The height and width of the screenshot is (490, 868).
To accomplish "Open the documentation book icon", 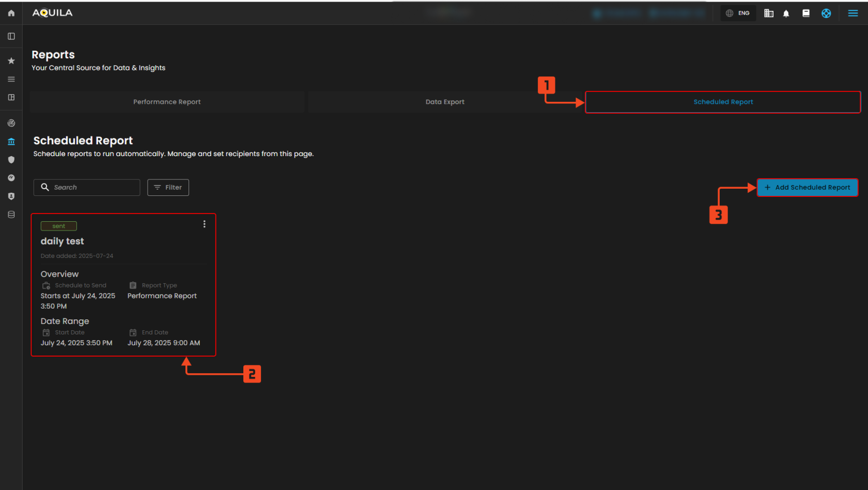I will [805, 13].
